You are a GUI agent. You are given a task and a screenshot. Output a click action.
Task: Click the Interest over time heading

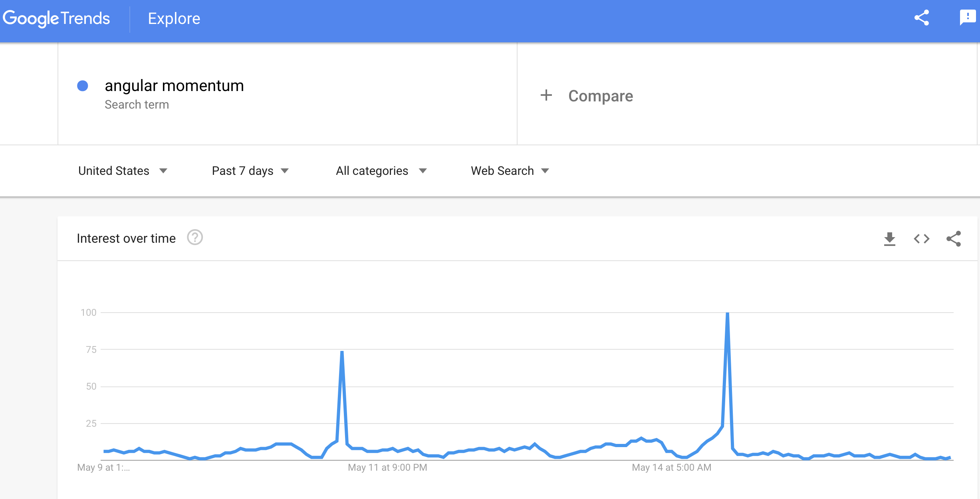coord(126,238)
